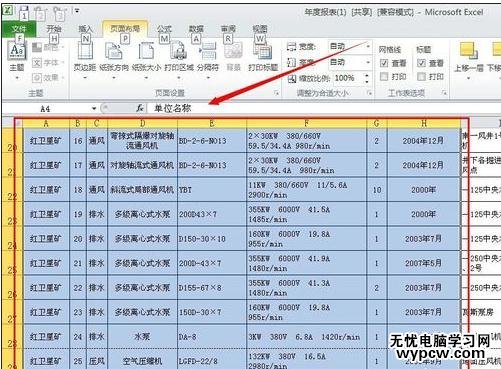Expand dropdown arrow below Bring Forward (上移一层)
Image resolution: width=501 pixels, height=369 pixels.
click(x=469, y=78)
